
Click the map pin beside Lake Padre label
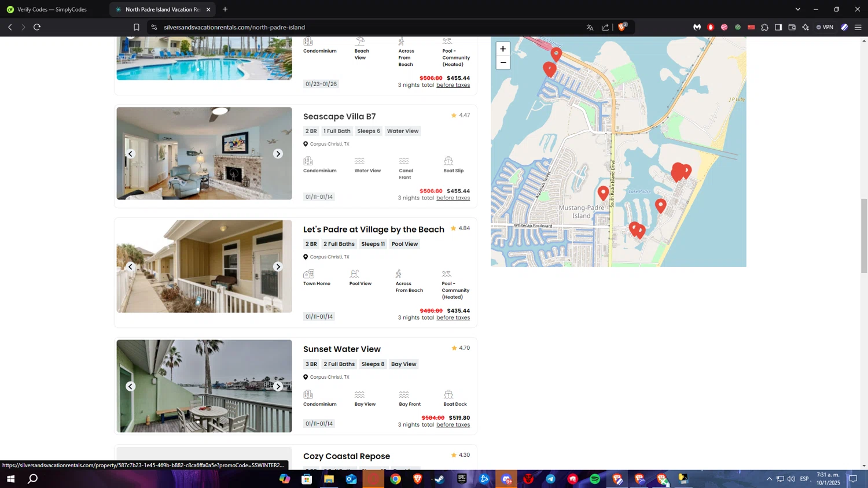point(661,205)
